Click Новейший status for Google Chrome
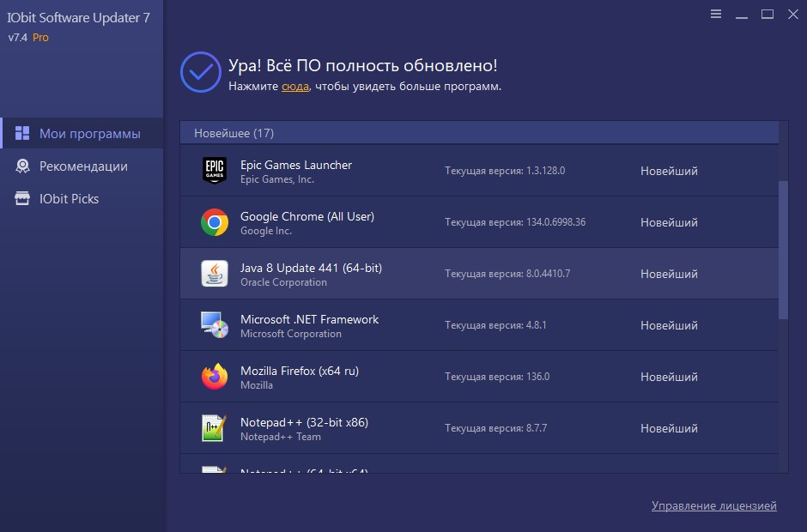This screenshot has width=807, height=532. 669,222
